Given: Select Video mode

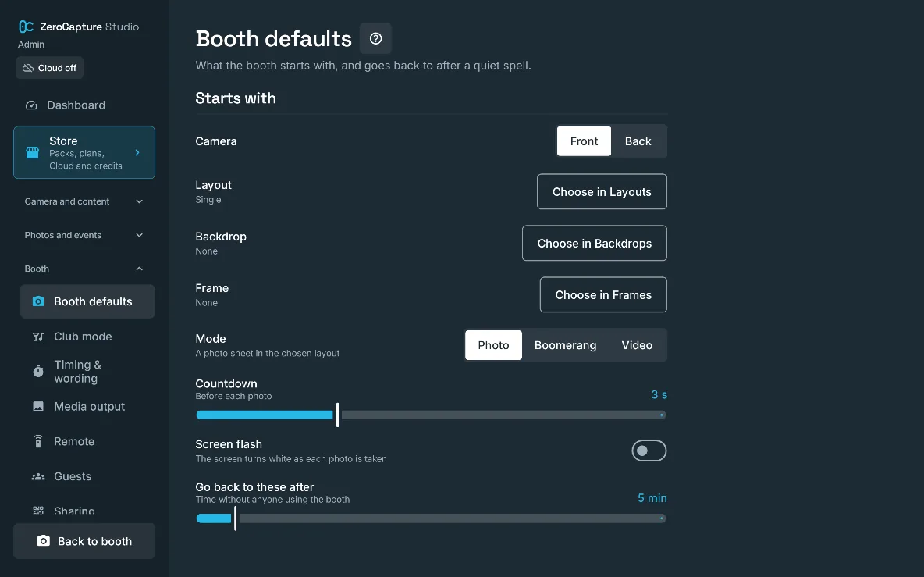Looking at the screenshot, I should tap(637, 345).
